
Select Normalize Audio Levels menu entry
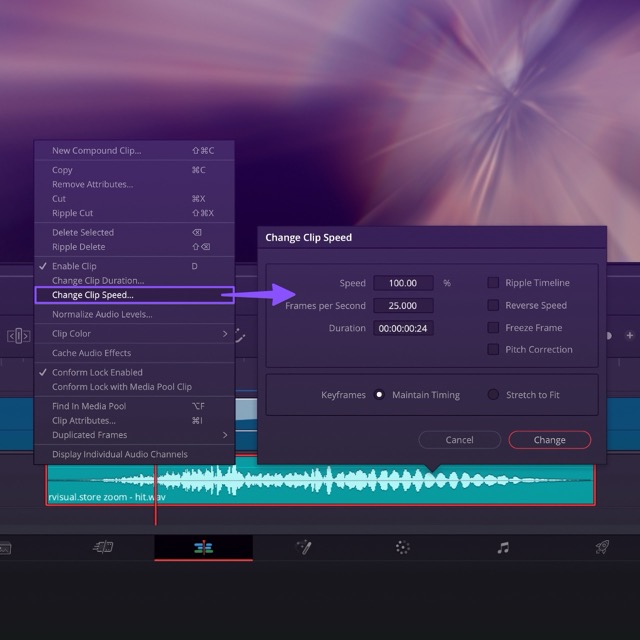tap(102, 314)
